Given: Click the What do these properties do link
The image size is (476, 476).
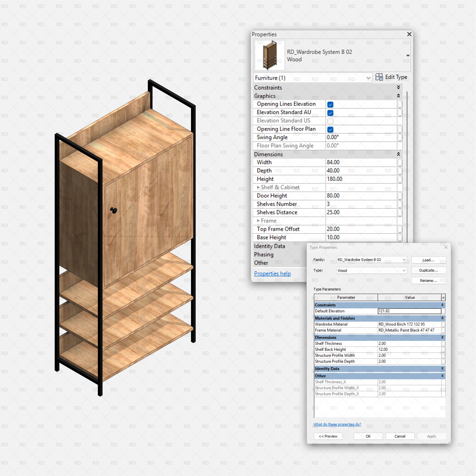Looking at the screenshot, I should (337, 424).
